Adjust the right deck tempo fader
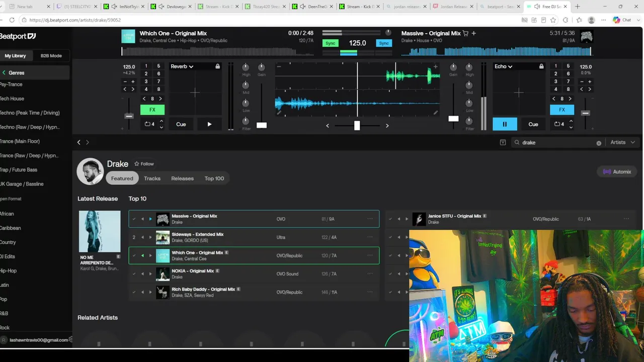Screen dimensions: 644x362 (585, 113)
